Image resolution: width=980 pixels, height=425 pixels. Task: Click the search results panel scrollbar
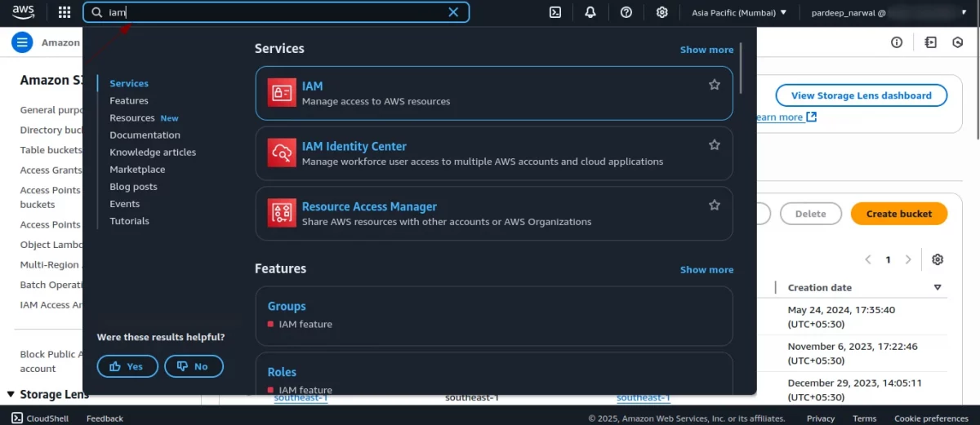tap(741, 69)
